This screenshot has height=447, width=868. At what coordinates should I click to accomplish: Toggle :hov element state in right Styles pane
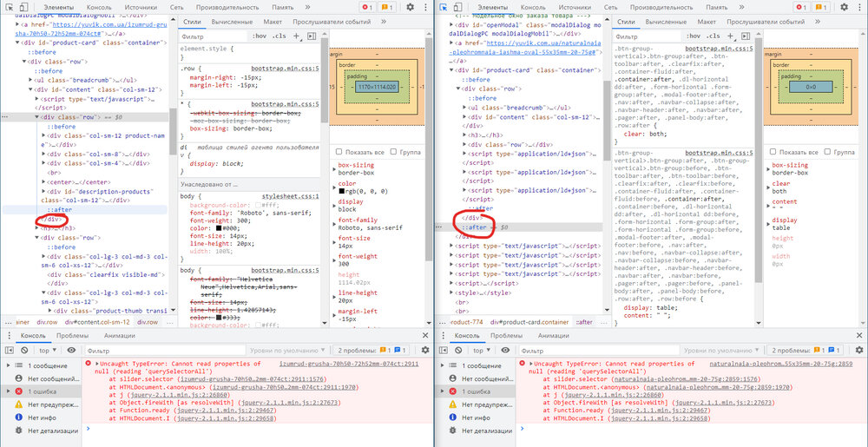(x=693, y=36)
